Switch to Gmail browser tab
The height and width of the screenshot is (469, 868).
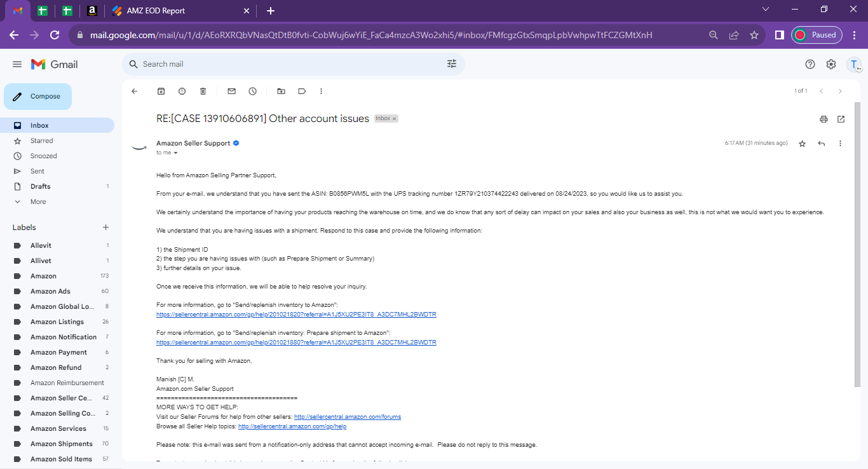pyautogui.click(x=18, y=11)
